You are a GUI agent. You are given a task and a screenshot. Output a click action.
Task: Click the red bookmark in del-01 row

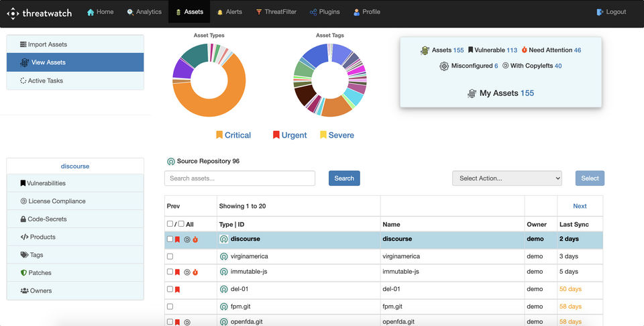177,290
